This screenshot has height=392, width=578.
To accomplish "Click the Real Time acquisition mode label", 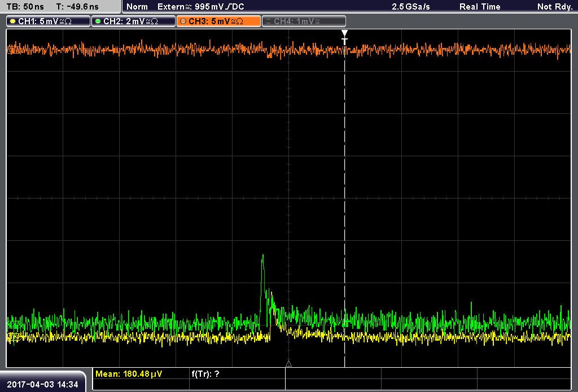I will pyautogui.click(x=480, y=7).
